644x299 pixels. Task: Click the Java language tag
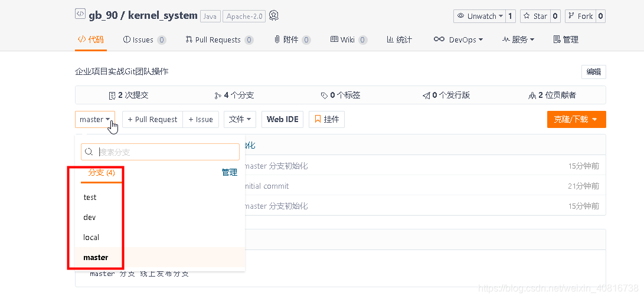tap(210, 16)
